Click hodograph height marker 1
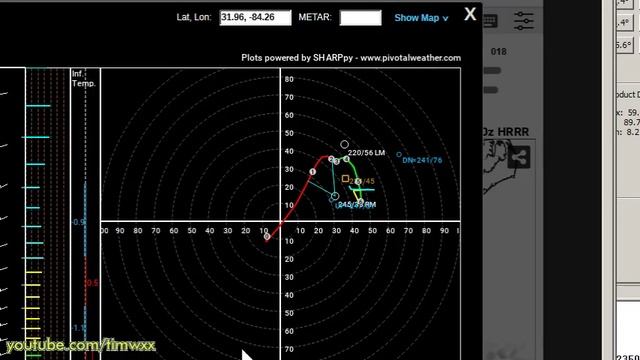Screen dimensions: 640x360 tap(312, 172)
